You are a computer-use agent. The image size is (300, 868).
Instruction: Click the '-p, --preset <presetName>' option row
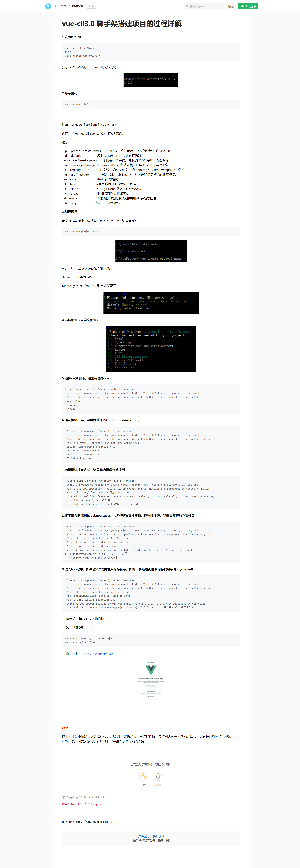(x=117, y=151)
